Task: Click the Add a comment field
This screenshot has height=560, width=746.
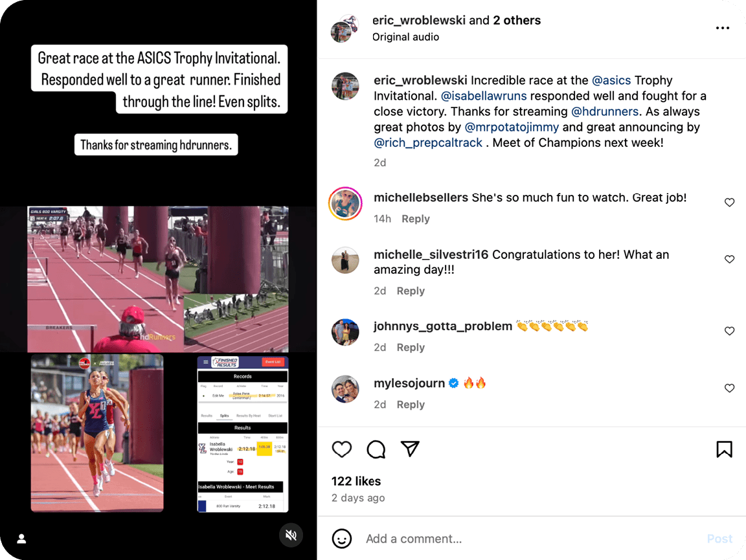Action: point(533,539)
